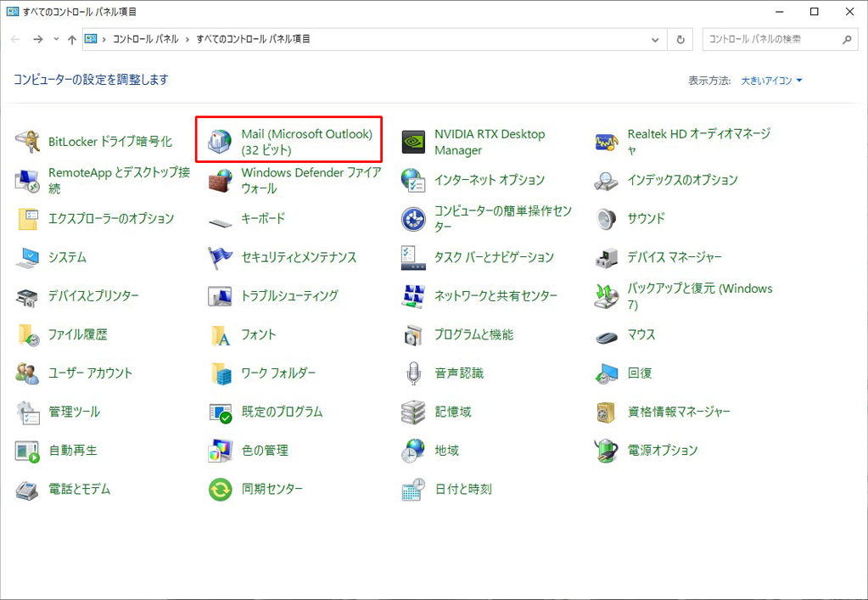Viewport: 868px width, 600px height.
Task: Click コンピューターの設定を調整します heading text
Action: point(91,80)
